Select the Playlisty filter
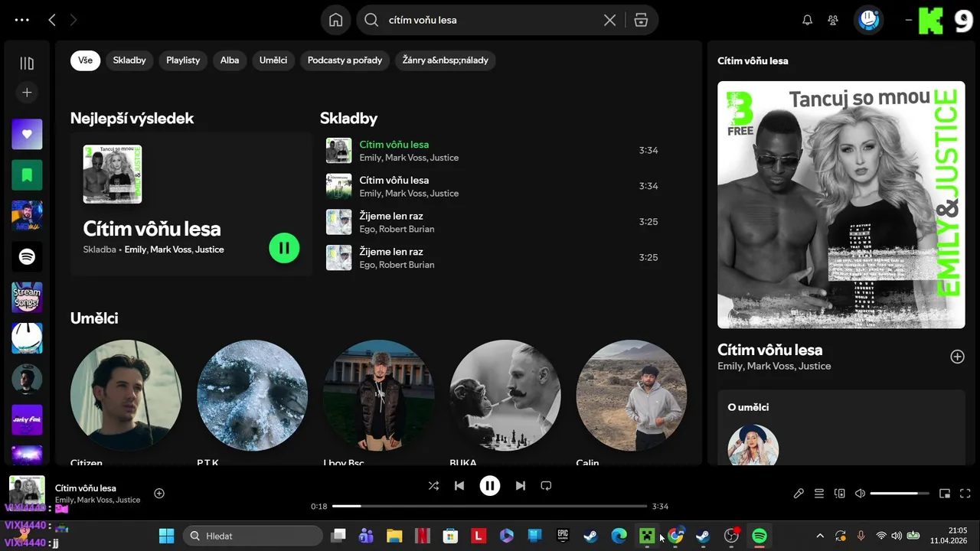This screenshot has height=551, width=980. coord(183,60)
